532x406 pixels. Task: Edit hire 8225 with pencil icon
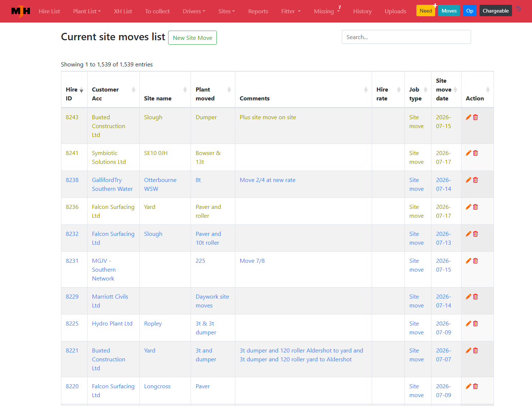point(468,323)
